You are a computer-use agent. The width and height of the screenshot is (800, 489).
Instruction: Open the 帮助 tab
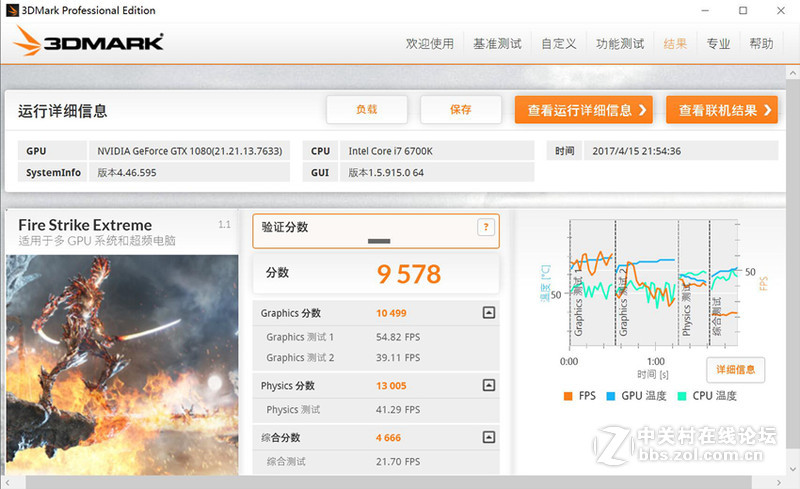click(761, 44)
